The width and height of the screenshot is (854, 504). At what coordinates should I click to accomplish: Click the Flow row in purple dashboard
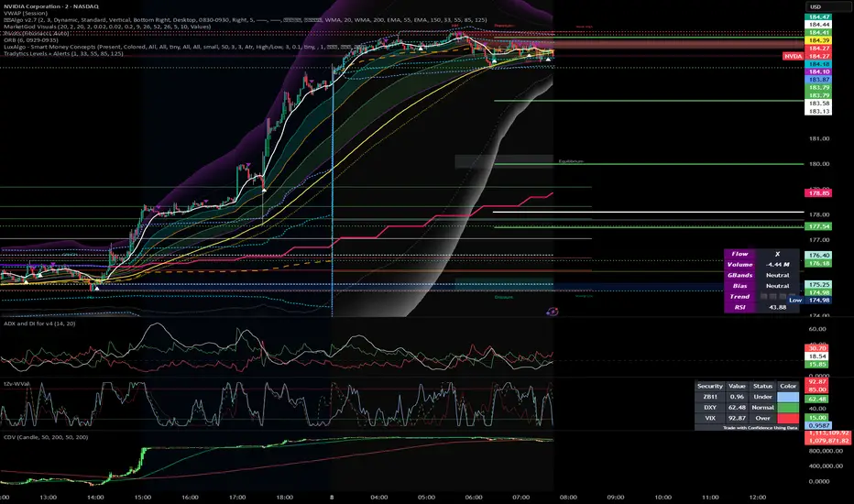[x=761, y=254]
